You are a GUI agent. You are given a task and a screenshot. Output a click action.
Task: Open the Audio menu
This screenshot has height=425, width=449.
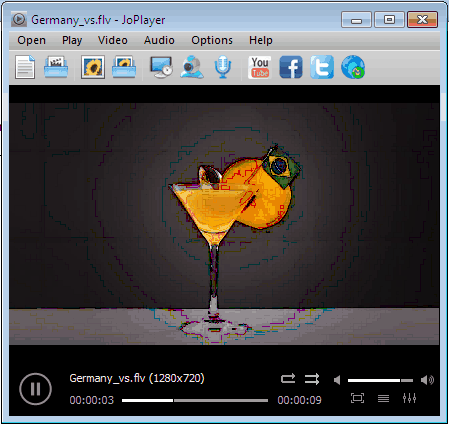[x=159, y=40]
